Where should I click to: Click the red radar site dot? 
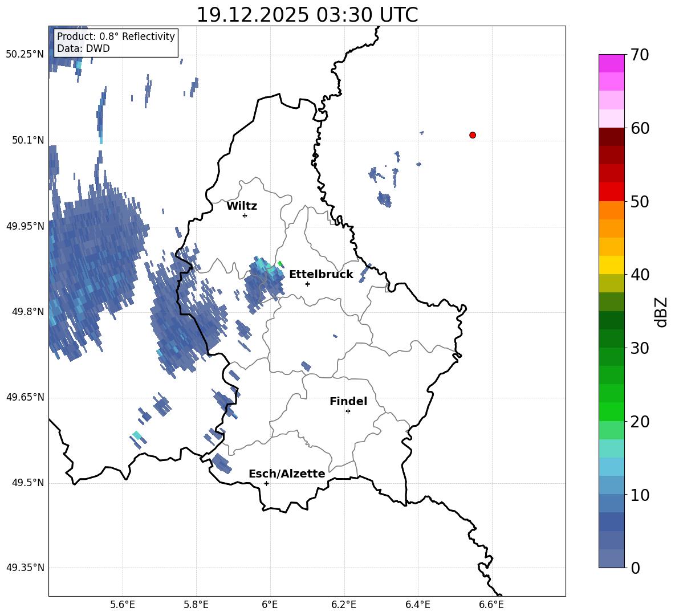click(x=473, y=135)
